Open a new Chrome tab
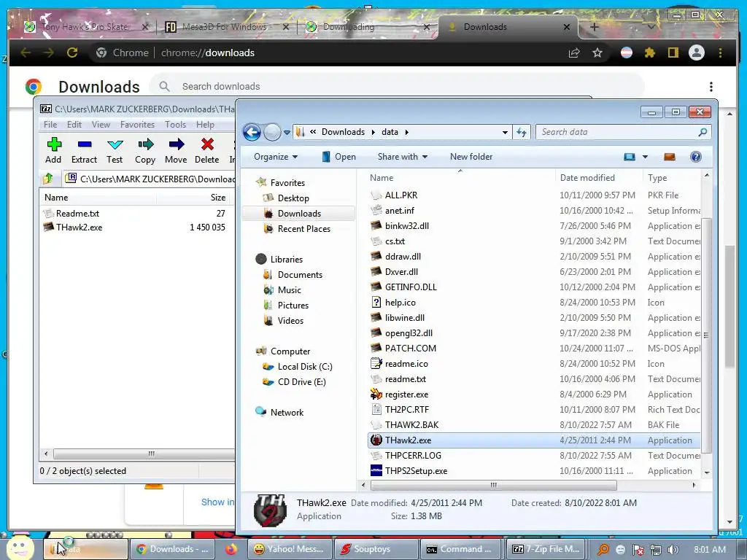The height and width of the screenshot is (560, 747). pos(594,27)
